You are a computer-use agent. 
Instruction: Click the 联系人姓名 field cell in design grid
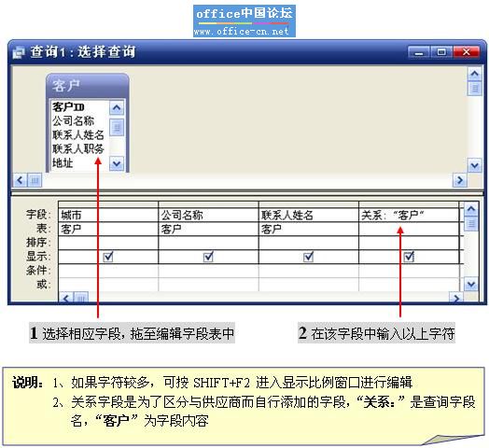(x=309, y=216)
